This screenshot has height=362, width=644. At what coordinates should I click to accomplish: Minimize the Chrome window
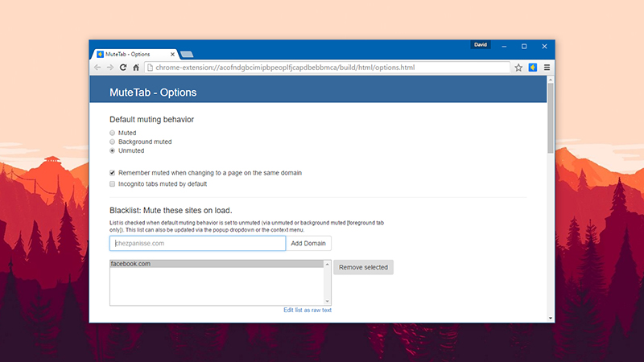coord(504,47)
